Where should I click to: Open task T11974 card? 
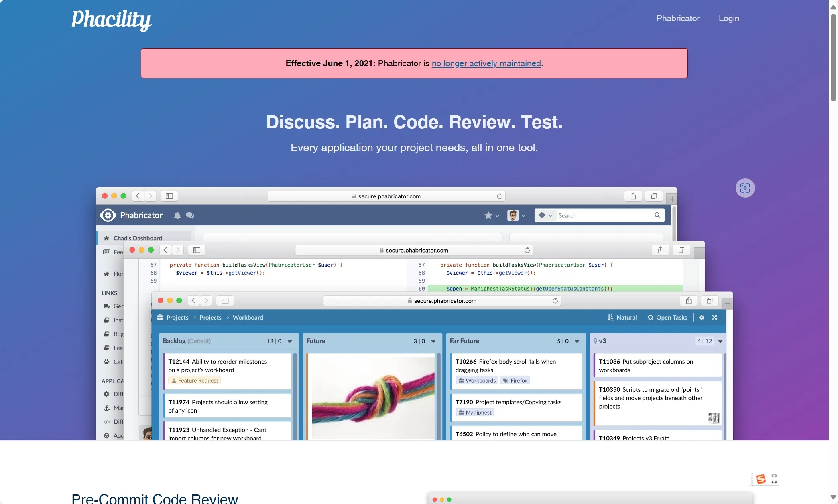[227, 406]
